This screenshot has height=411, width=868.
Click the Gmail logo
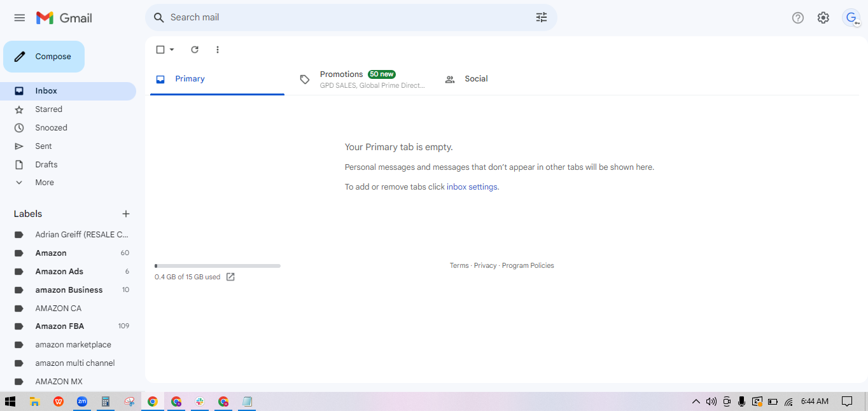click(64, 18)
